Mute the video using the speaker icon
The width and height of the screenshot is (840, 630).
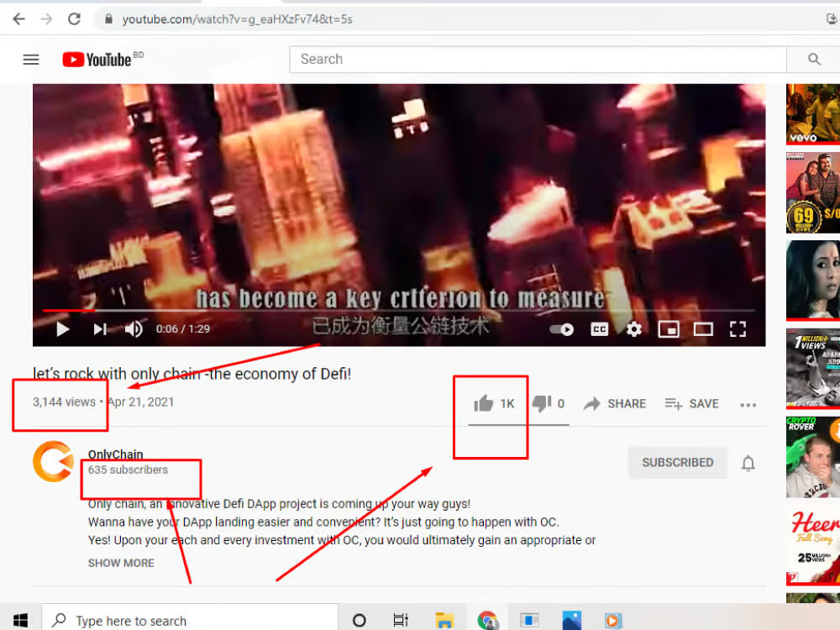(134, 329)
